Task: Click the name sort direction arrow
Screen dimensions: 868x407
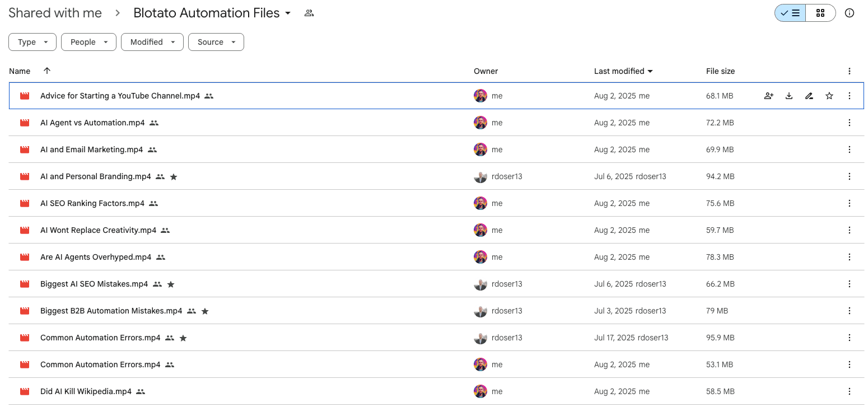Action: tap(47, 71)
